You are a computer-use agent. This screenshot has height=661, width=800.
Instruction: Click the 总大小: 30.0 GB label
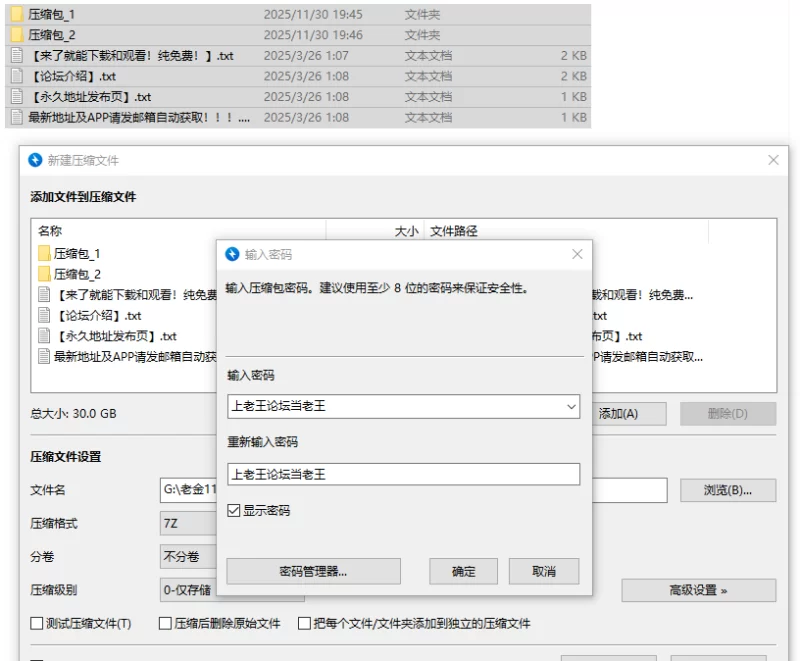[x=73, y=414]
